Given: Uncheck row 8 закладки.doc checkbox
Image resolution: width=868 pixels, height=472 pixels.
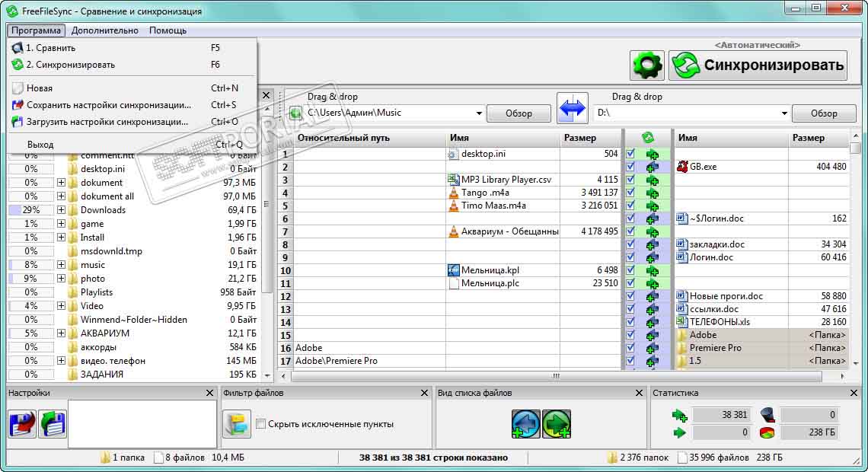Looking at the screenshot, I should point(630,244).
